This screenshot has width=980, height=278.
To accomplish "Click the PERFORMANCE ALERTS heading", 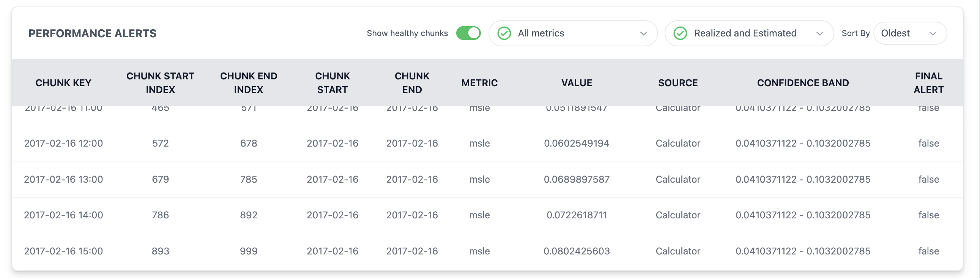I will [93, 33].
